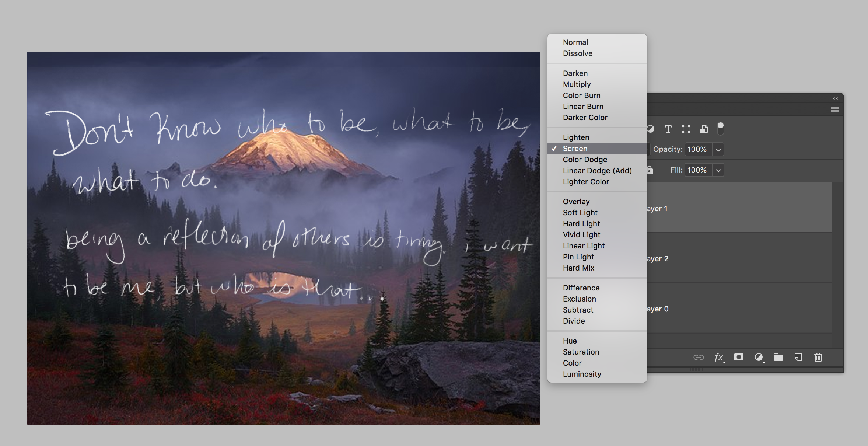Select the Soft Light blend mode
The image size is (868, 446).
point(580,213)
